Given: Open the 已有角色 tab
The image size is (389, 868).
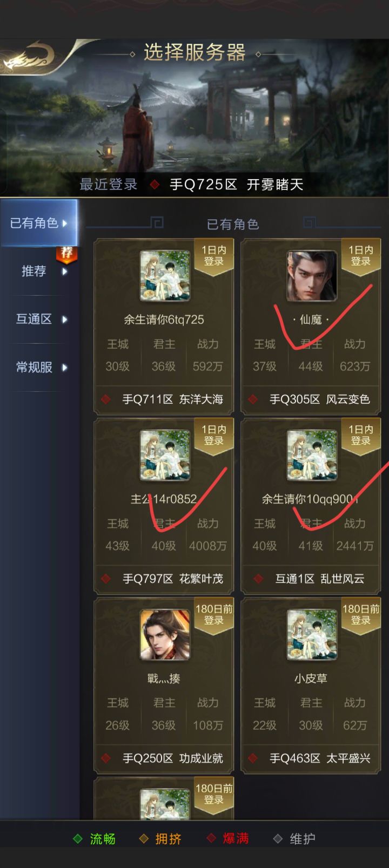Looking at the screenshot, I should pos(38,223).
